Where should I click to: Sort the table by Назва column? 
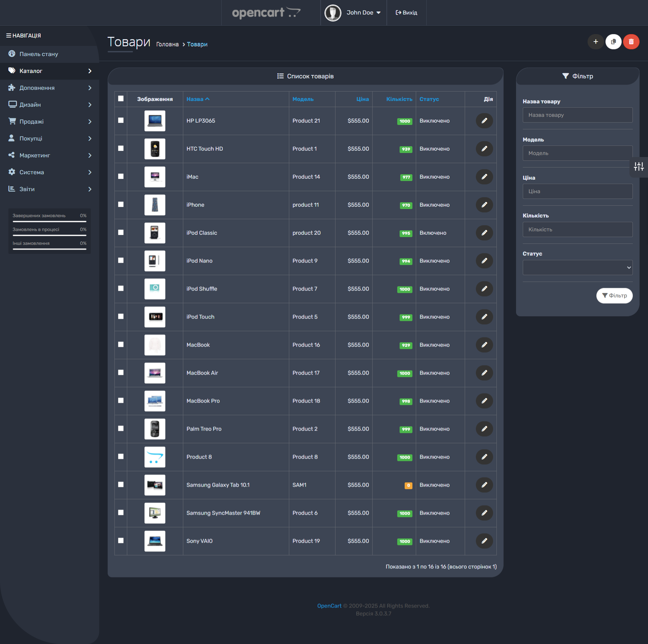coord(198,99)
